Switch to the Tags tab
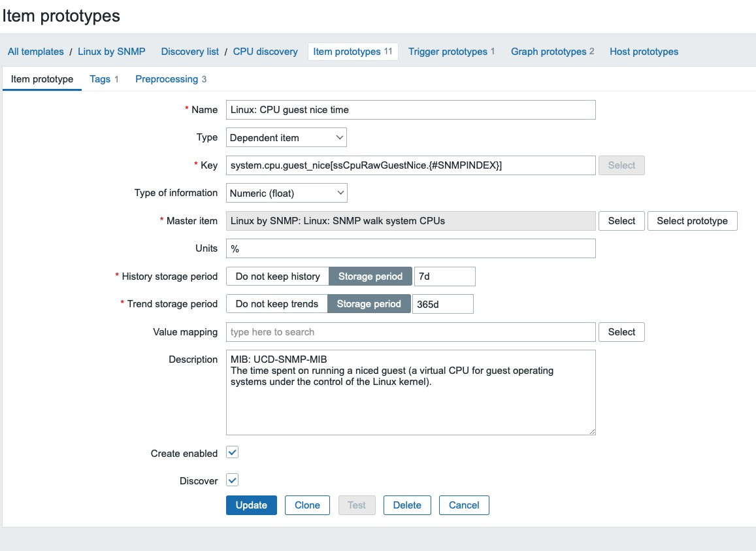The height and width of the screenshot is (551, 756). (x=100, y=79)
